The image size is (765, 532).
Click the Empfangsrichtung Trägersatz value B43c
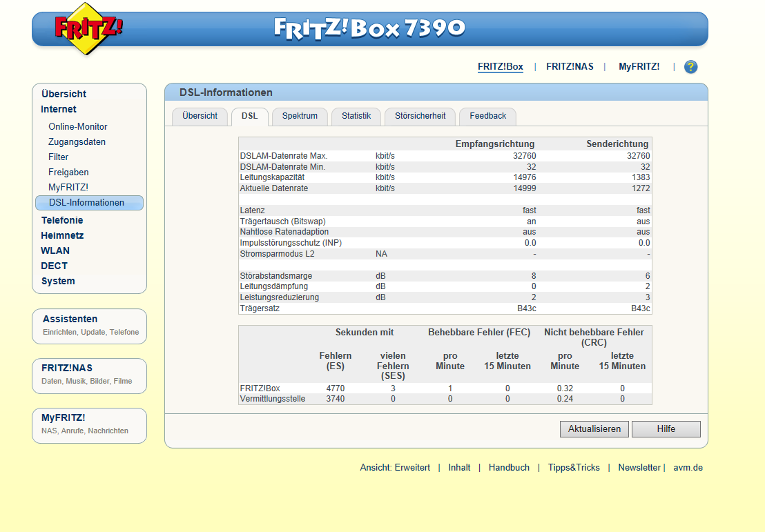526,308
